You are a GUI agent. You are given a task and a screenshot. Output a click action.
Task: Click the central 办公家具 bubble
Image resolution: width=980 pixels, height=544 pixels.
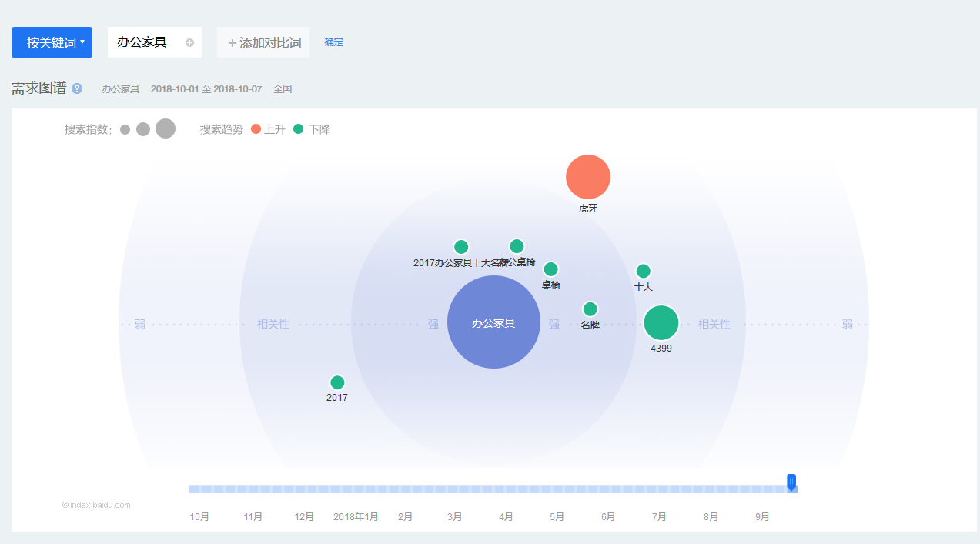coord(493,322)
